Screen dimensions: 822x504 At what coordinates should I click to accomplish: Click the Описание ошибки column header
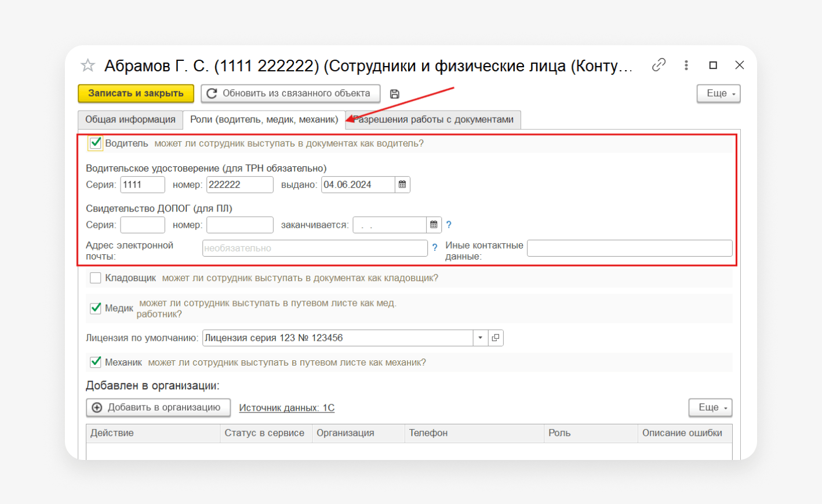coord(685,433)
